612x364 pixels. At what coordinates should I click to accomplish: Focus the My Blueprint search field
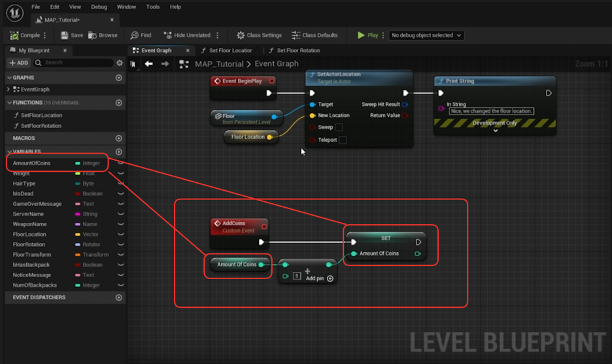73,63
